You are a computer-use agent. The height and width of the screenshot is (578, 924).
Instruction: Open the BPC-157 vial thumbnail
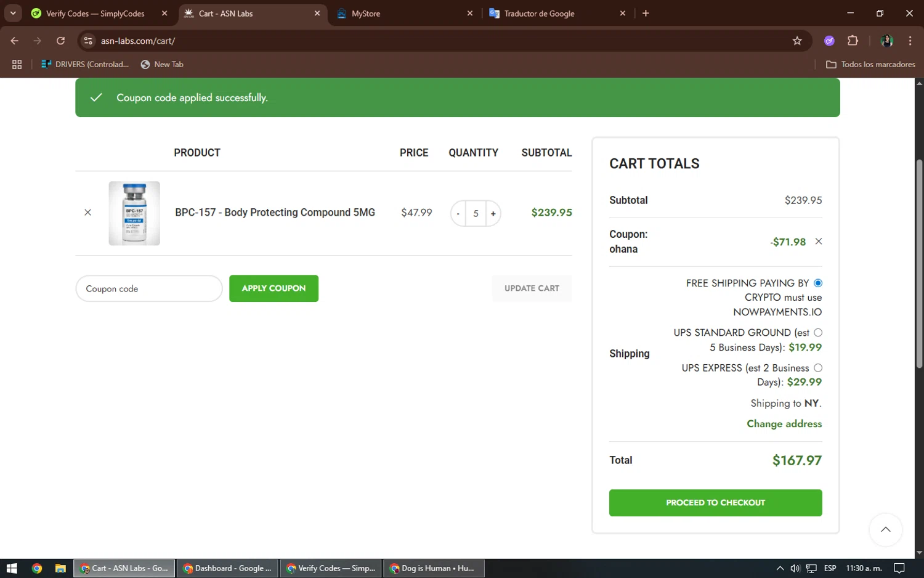134,213
